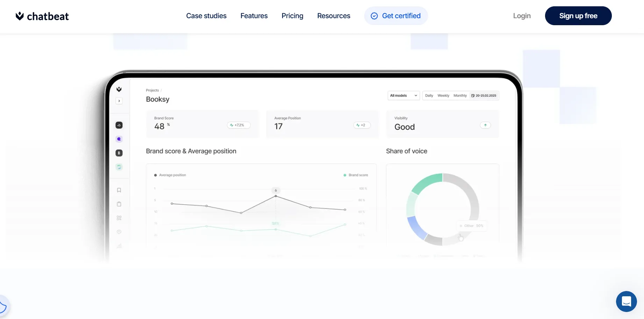Screen dimensions: 644x319
Task: Select the purple project icon in sidebar
Action: [x=119, y=139]
